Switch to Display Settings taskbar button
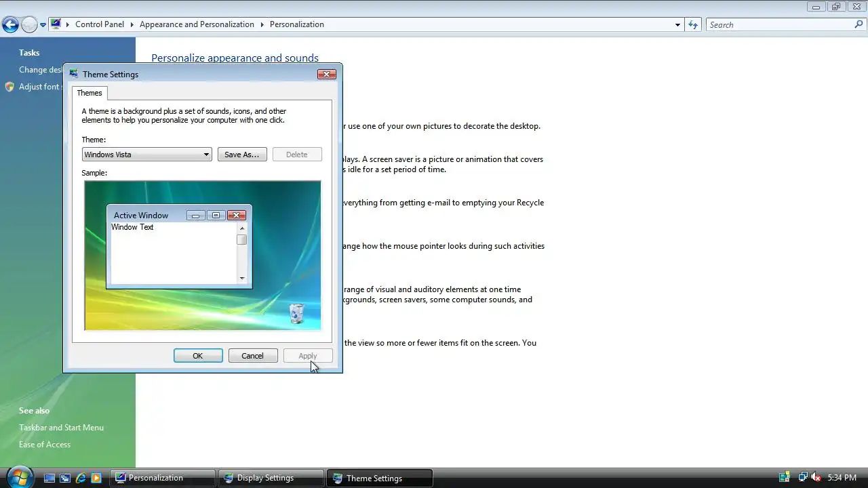 (x=271, y=478)
